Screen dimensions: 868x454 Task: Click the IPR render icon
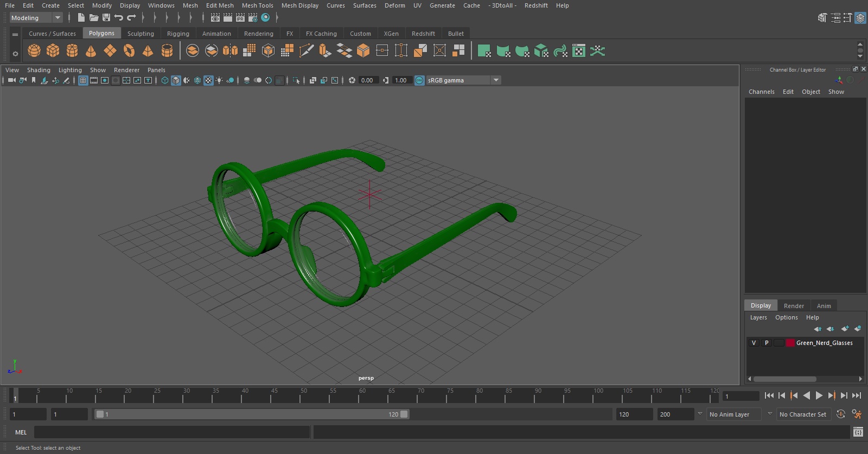tap(240, 17)
